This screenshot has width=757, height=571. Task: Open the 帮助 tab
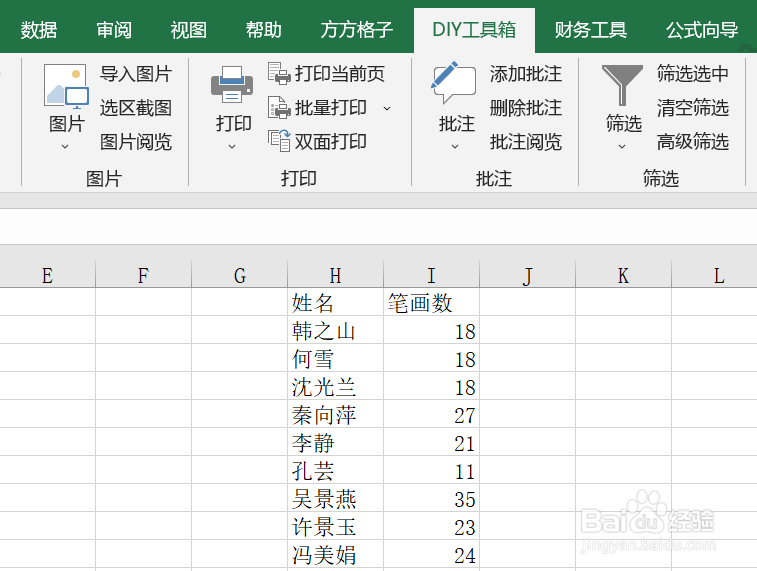point(264,30)
